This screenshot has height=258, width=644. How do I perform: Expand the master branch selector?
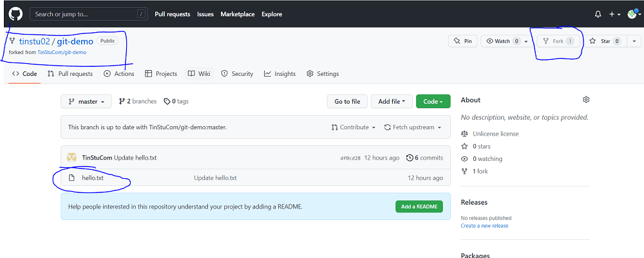[x=86, y=101]
